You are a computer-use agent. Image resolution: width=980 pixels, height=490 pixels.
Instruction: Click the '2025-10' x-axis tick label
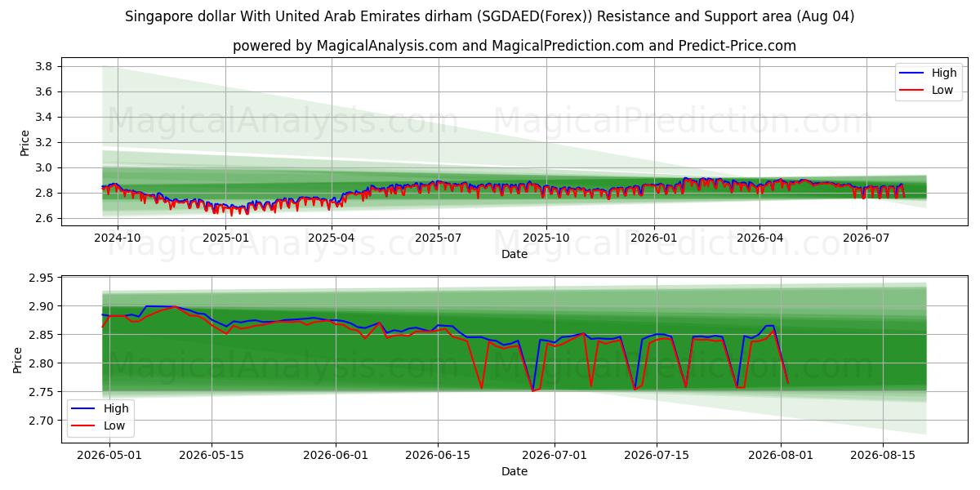point(546,238)
